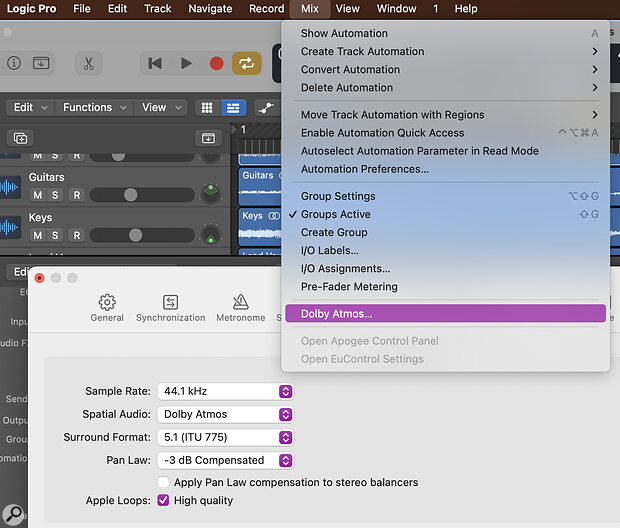
Task: Choose Create Group
Action: (445, 233)
